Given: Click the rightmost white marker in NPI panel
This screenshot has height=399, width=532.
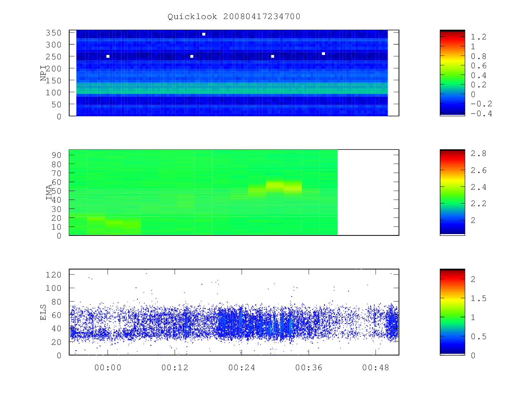Looking at the screenshot, I should [323, 54].
